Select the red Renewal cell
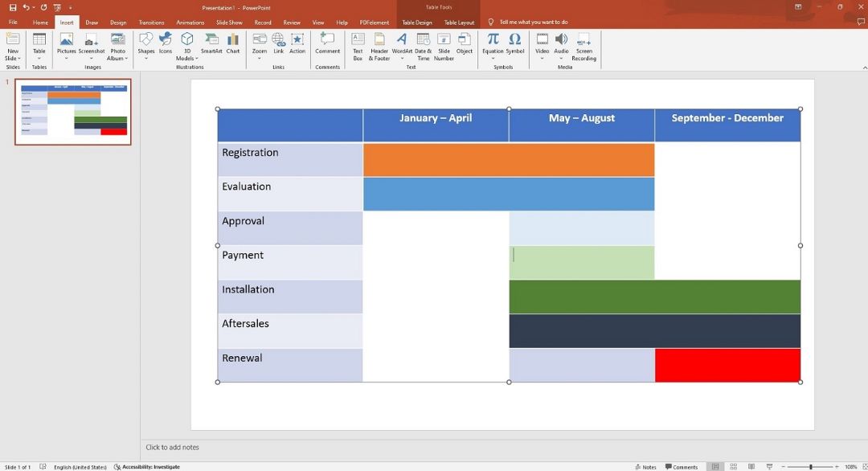This screenshot has height=471, width=868. tap(727, 365)
